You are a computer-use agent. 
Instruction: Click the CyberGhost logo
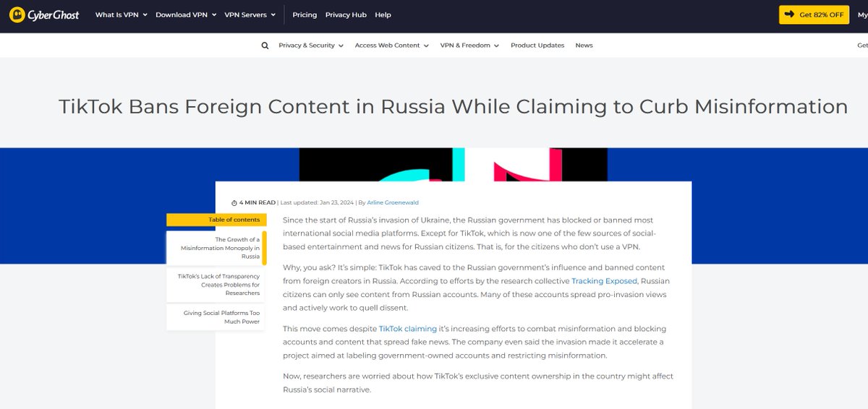pos(44,14)
